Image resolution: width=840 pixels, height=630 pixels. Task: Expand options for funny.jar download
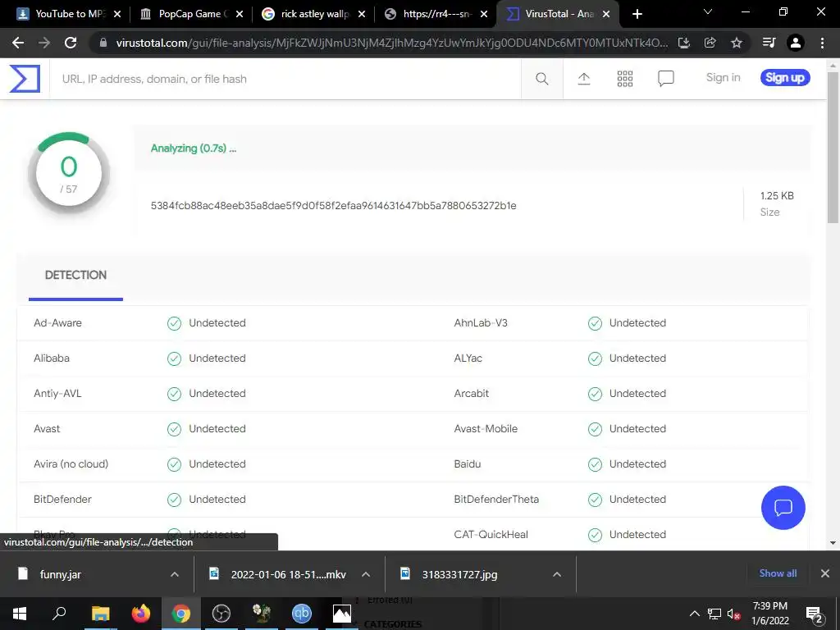175,574
